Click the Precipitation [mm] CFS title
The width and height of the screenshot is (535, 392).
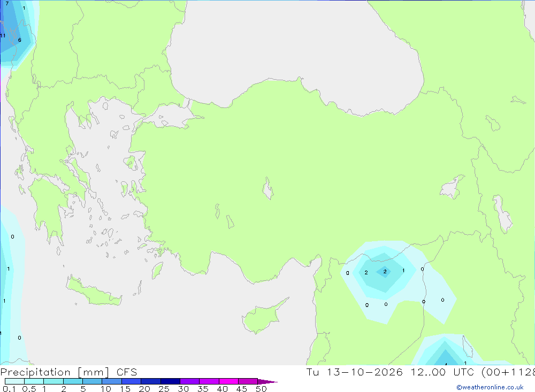68,372
